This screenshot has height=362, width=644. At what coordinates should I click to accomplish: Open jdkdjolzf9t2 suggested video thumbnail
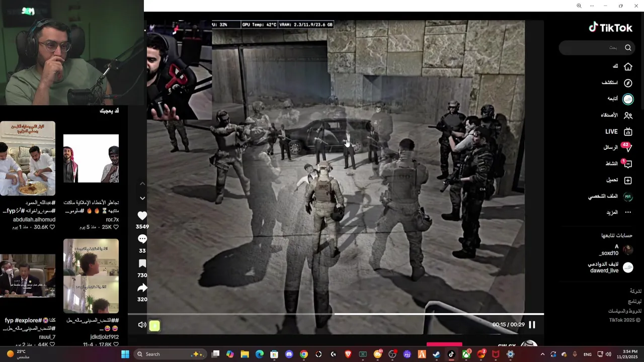[91, 276]
